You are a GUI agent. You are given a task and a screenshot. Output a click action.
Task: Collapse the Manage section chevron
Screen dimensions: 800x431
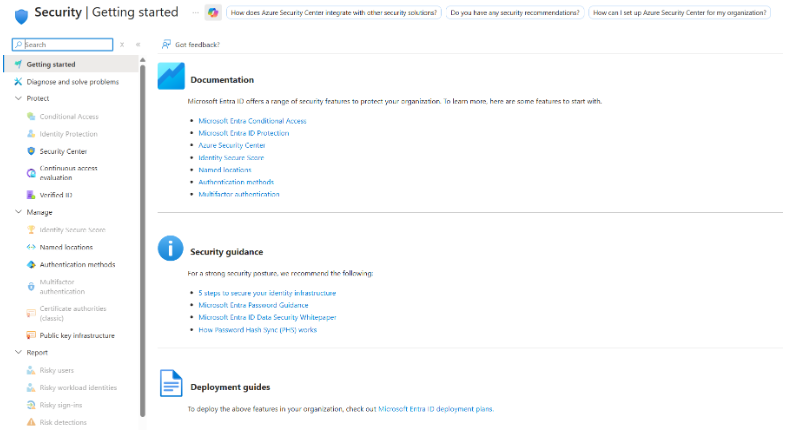point(18,212)
